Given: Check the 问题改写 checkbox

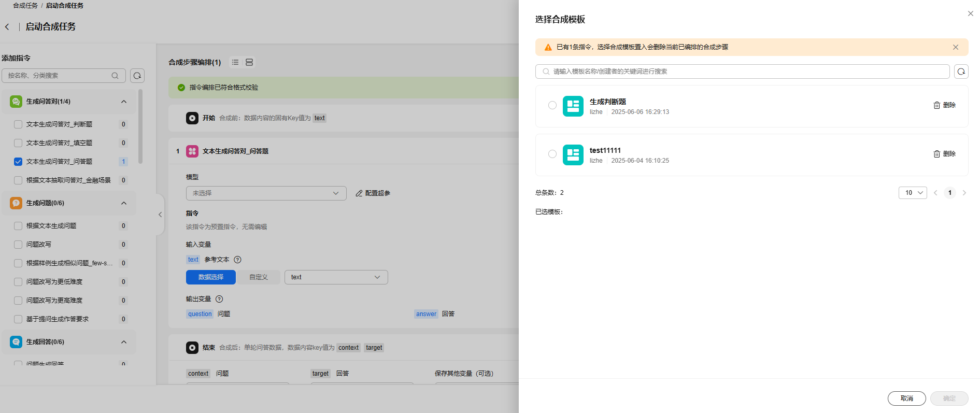Looking at the screenshot, I should coord(18,245).
